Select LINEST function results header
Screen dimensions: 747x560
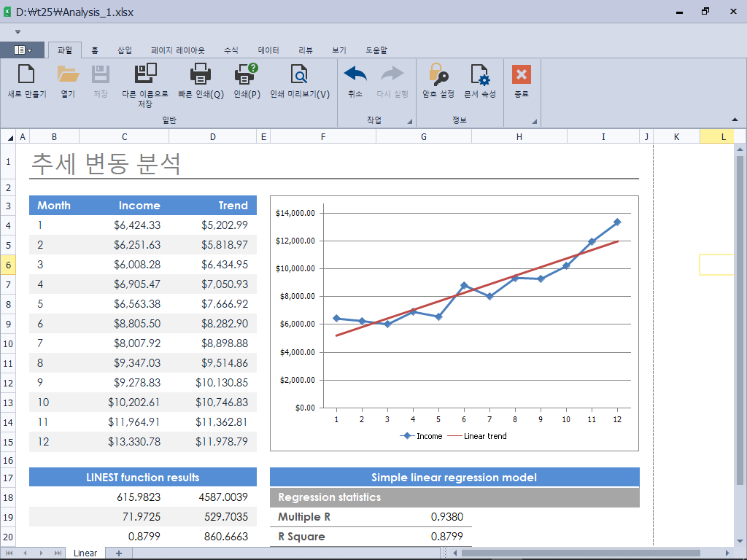point(143,477)
